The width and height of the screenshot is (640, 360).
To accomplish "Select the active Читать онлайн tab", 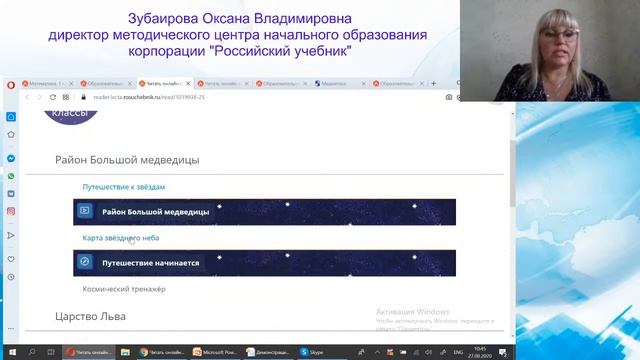I will point(165,83).
